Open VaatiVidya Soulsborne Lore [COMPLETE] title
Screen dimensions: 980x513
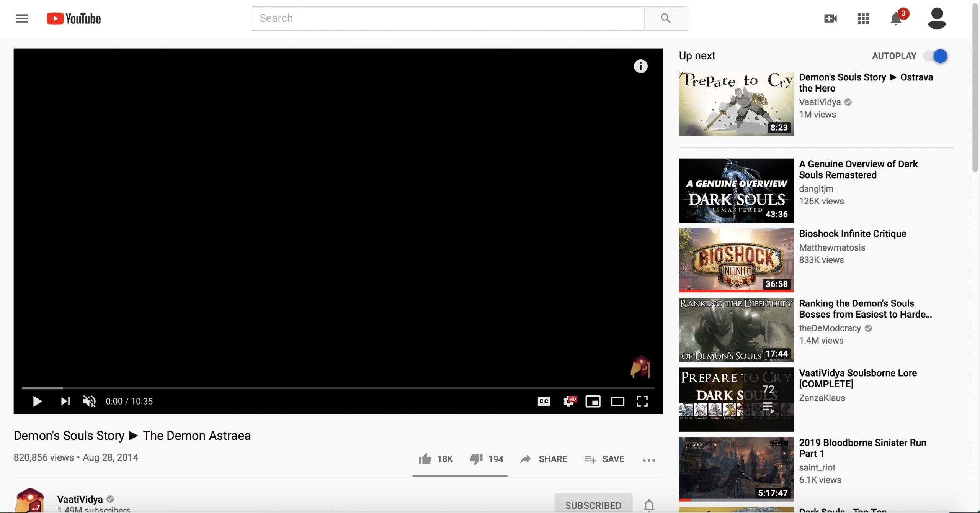(x=858, y=378)
